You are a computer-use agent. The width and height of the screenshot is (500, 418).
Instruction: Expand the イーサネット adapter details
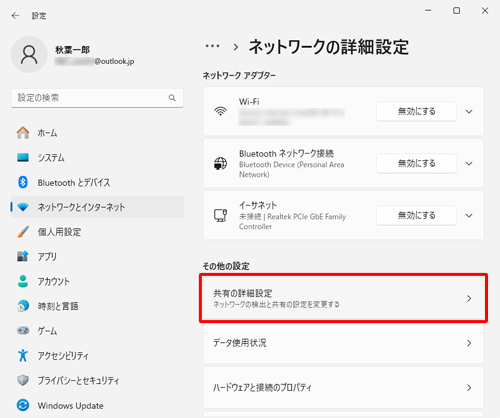[469, 215]
